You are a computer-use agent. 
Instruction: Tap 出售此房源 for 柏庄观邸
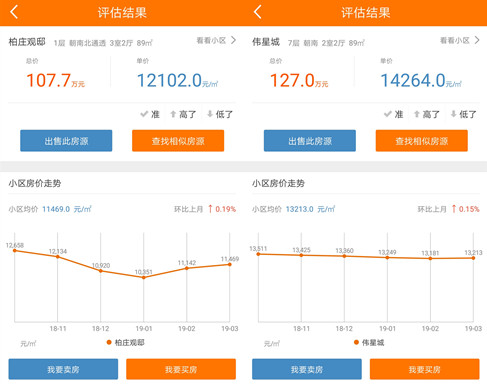(66, 141)
